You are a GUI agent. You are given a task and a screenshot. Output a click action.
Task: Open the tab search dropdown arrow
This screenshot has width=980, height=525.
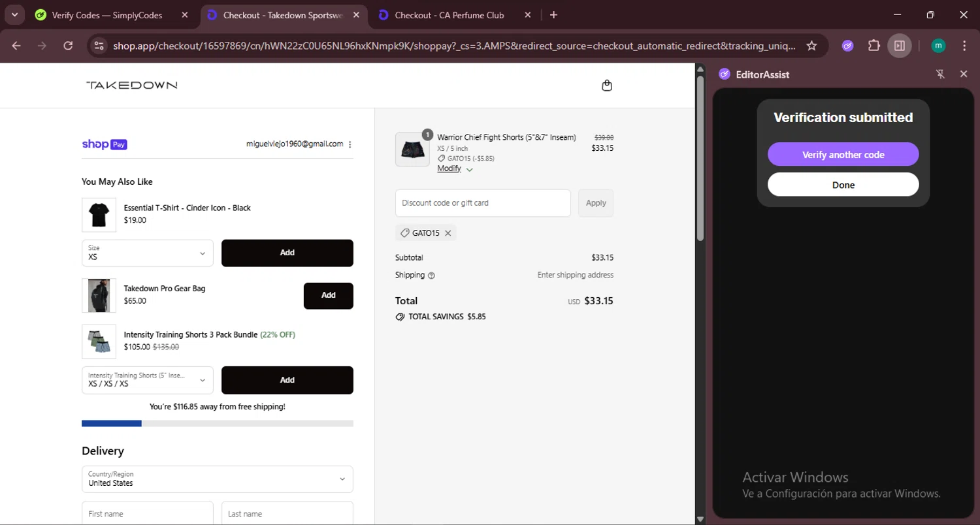pyautogui.click(x=14, y=15)
